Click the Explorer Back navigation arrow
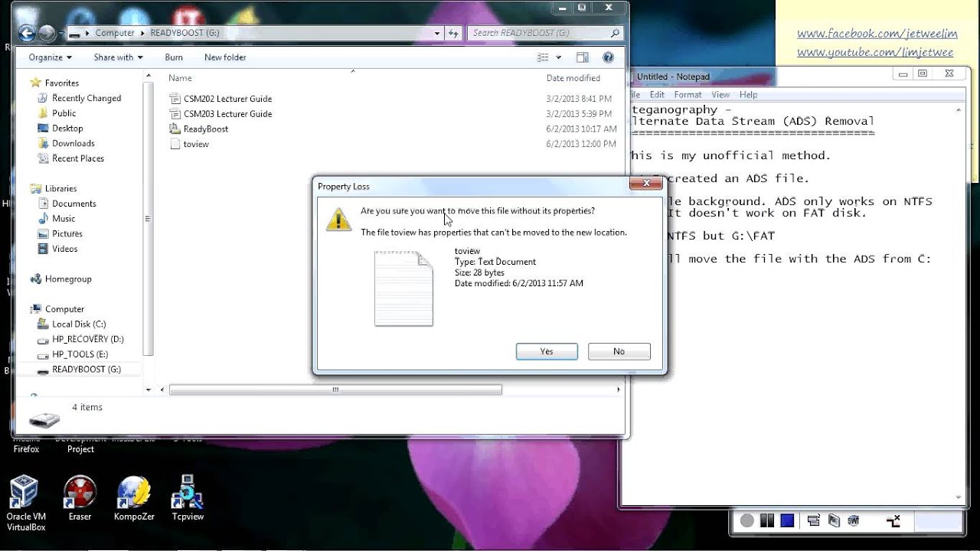The width and height of the screenshot is (980, 551). tap(27, 33)
